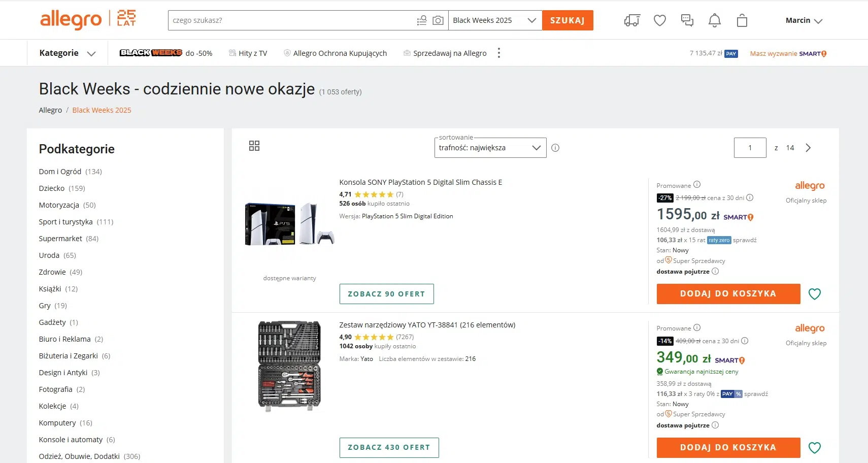Open notifications bell icon

(x=715, y=20)
